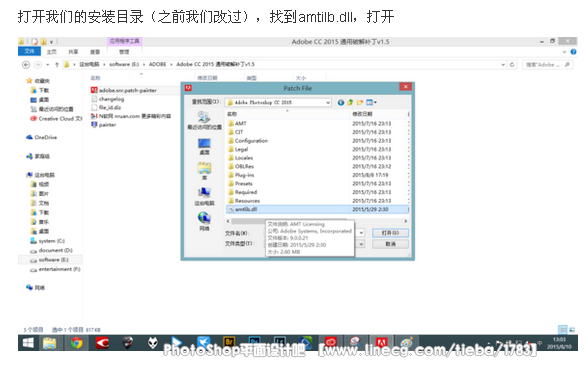Select the Network shortcut in Patch File sidebar
The image size is (587, 367).
point(204,221)
